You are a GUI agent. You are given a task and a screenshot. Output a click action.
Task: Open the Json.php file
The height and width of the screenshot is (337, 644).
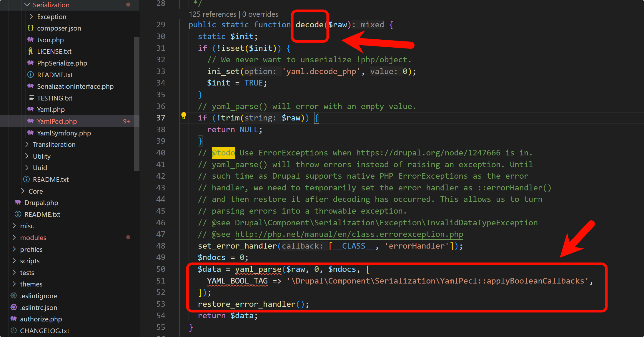pos(50,40)
